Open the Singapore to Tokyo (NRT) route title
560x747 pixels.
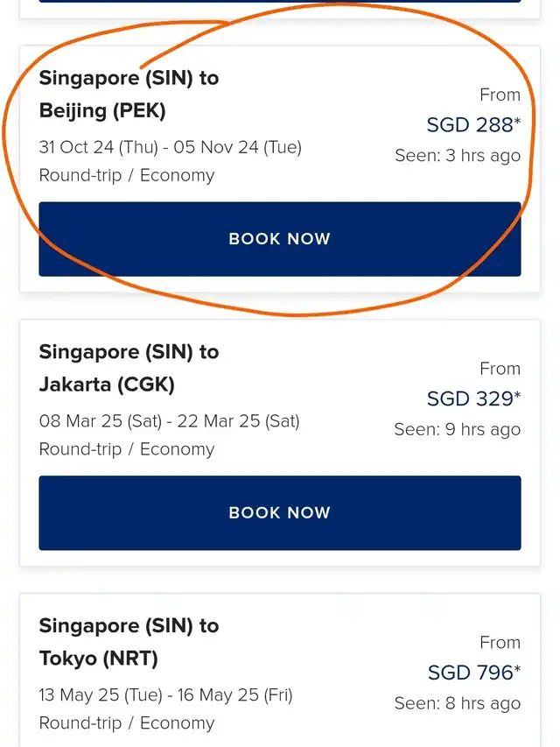pyautogui.click(x=129, y=642)
